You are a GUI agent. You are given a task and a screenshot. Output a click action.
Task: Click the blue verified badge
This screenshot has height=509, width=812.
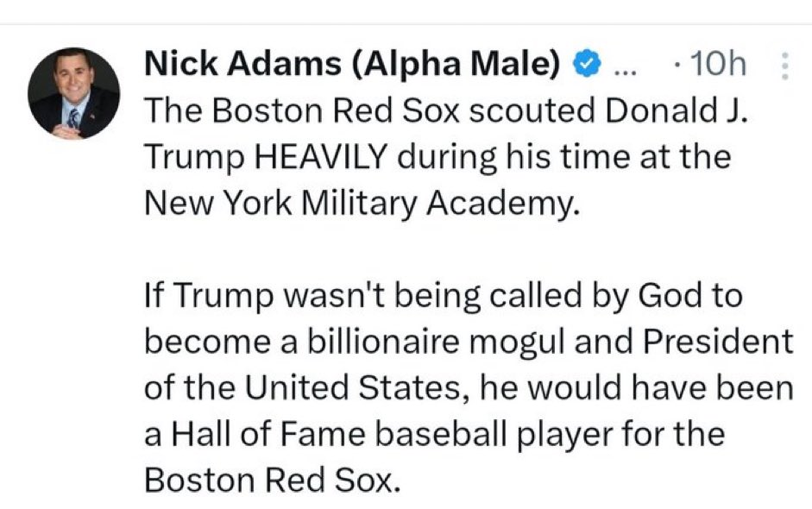(588, 66)
